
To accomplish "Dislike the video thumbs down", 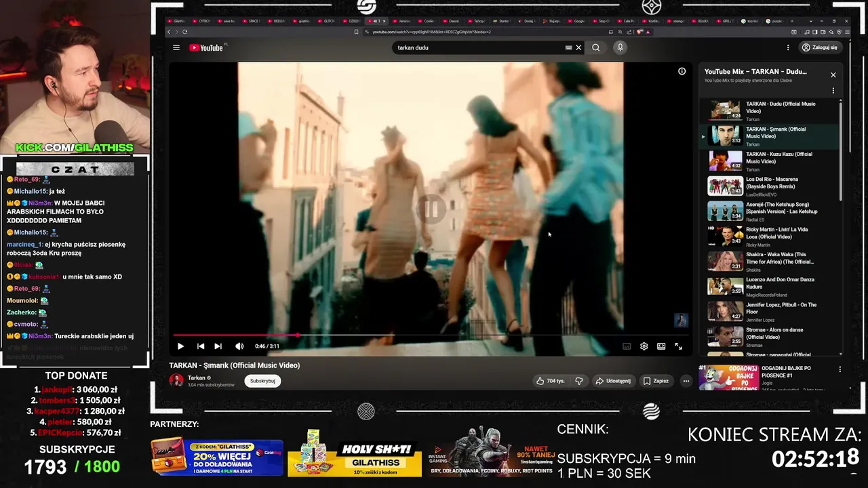I will pos(578,381).
